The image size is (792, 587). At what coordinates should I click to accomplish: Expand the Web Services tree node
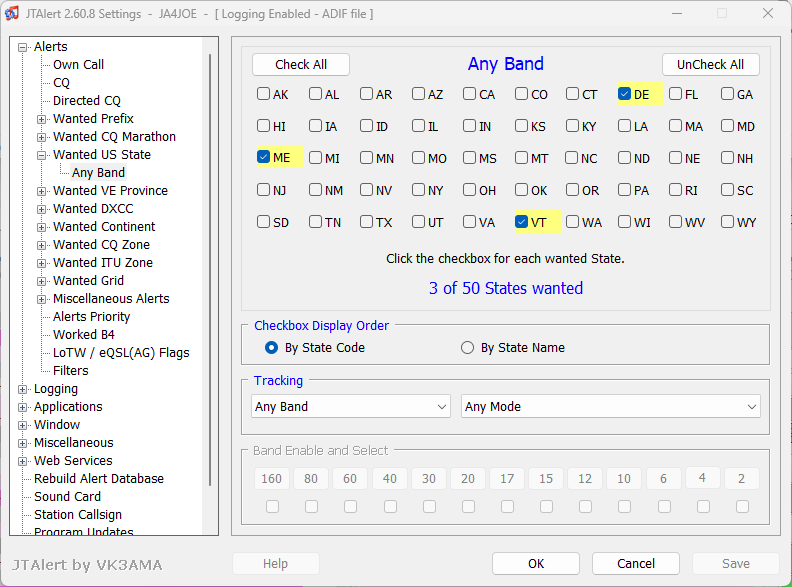tap(22, 461)
